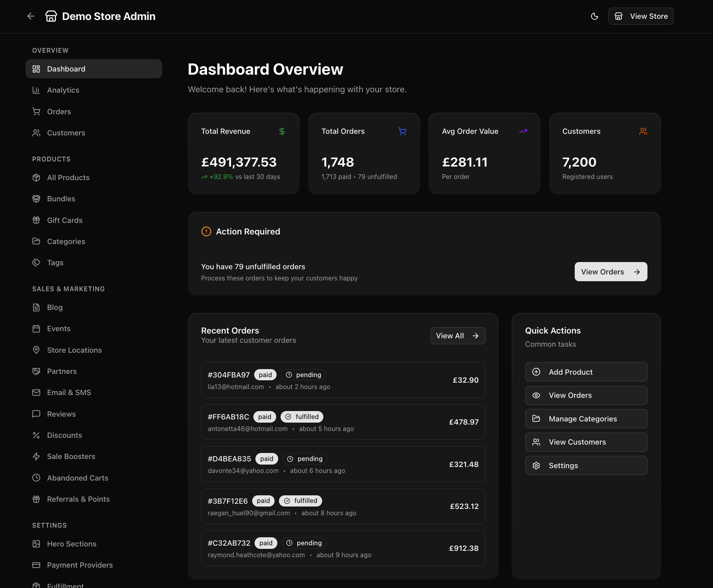Click View Store in the top bar
Viewport: 713px width, 588px height.
click(x=641, y=16)
